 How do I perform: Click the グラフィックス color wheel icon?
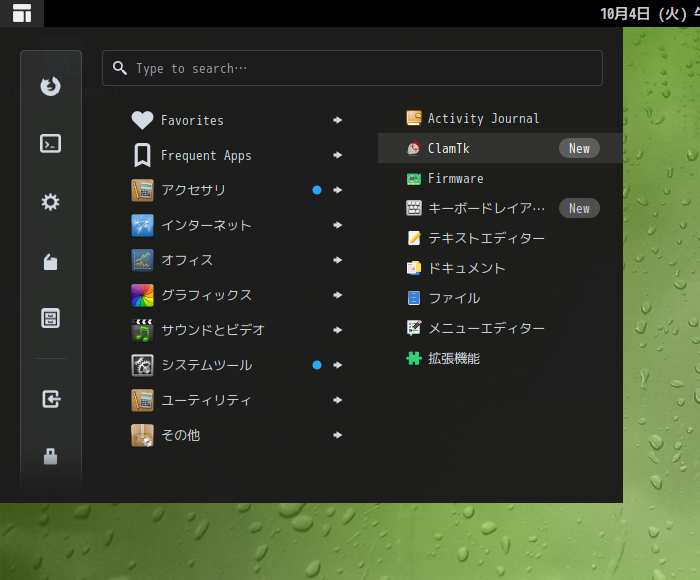point(142,295)
